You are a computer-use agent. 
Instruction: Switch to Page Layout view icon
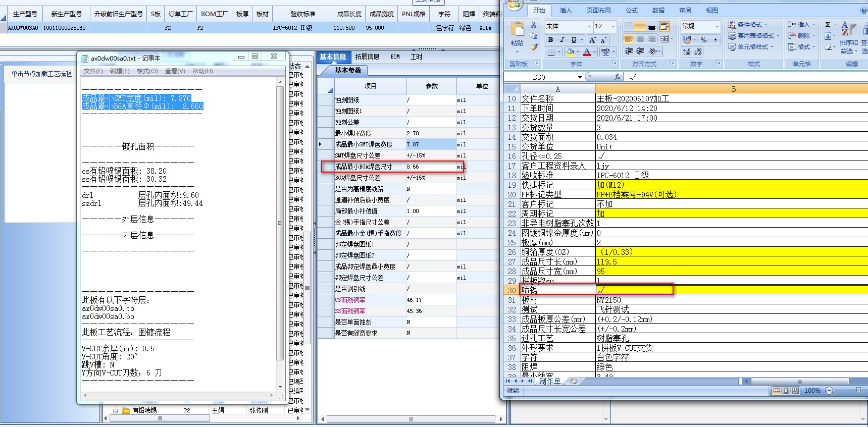(x=786, y=391)
